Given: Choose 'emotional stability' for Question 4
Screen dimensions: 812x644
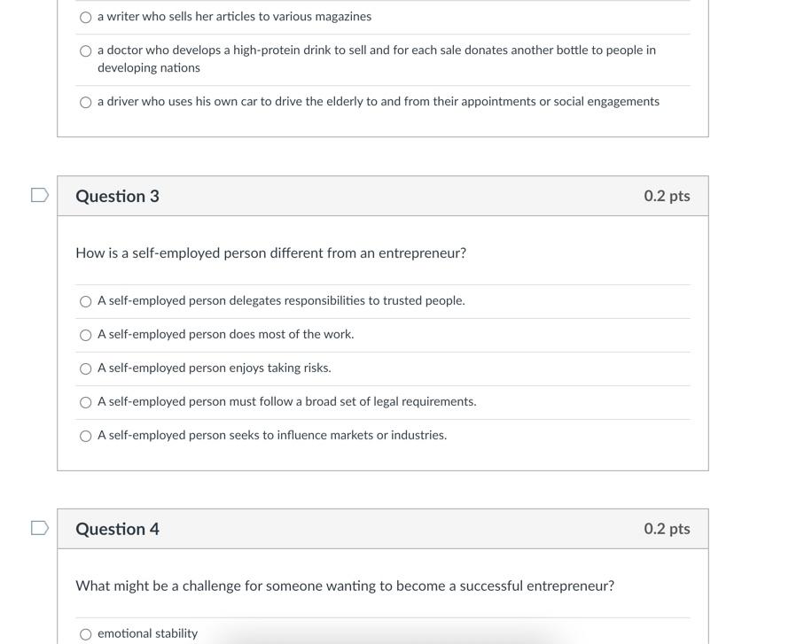Looking at the screenshot, I should tap(85, 633).
